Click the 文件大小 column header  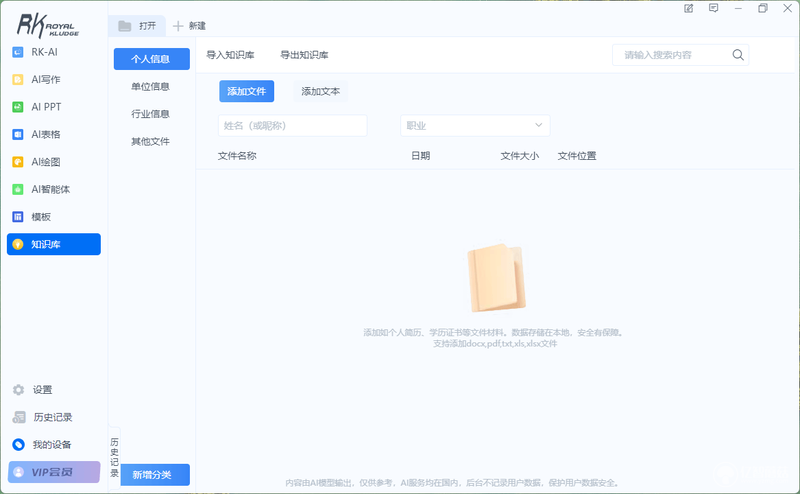[x=519, y=156]
